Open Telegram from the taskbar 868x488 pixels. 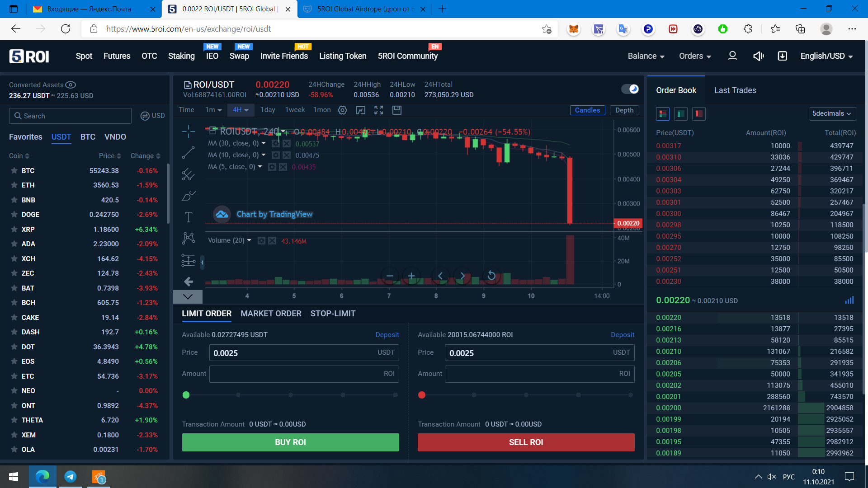pyautogui.click(x=71, y=477)
